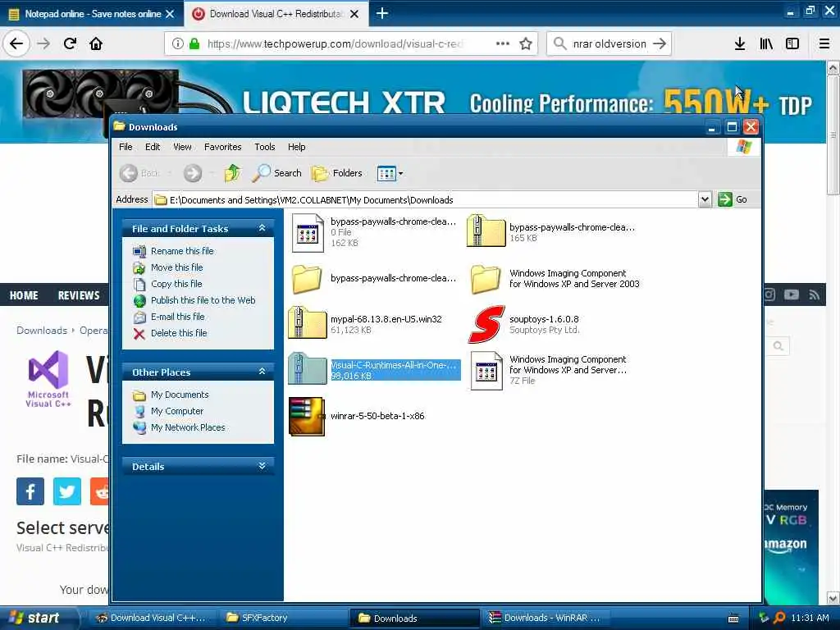Select the bypass-paywalls-chrome-clea folder icon
This screenshot has width=840, height=630.
[x=307, y=279]
